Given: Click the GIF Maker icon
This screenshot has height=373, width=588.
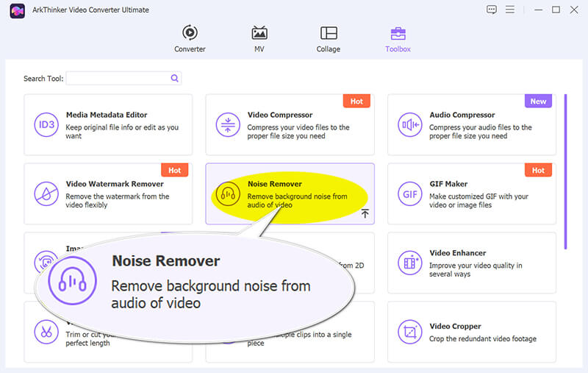Looking at the screenshot, I should [x=409, y=194].
